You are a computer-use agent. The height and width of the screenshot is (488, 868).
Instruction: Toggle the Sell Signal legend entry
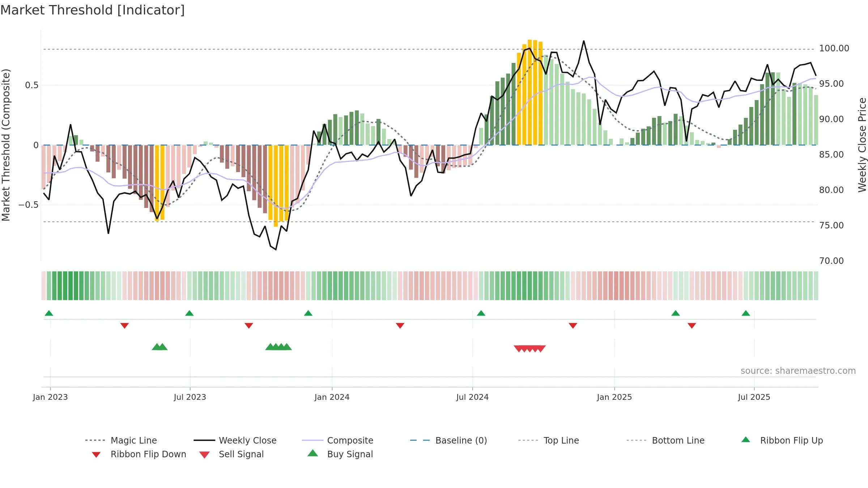click(231, 454)
